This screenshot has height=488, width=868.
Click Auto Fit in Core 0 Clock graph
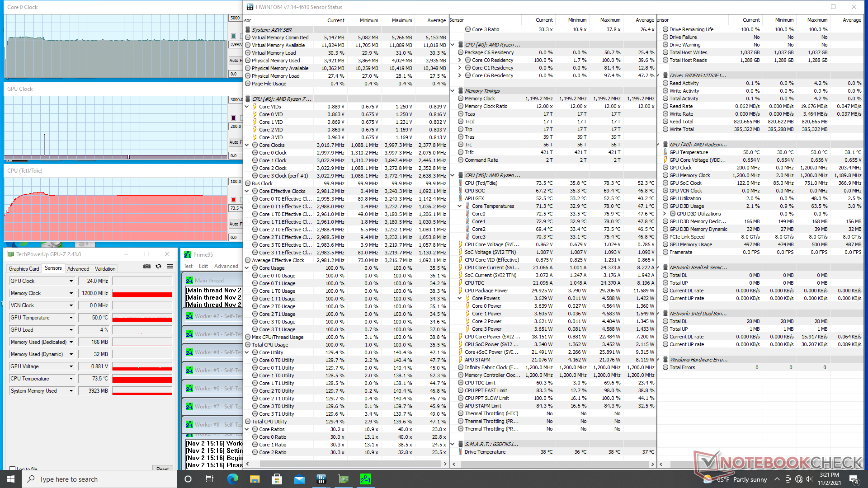point(235,60)
